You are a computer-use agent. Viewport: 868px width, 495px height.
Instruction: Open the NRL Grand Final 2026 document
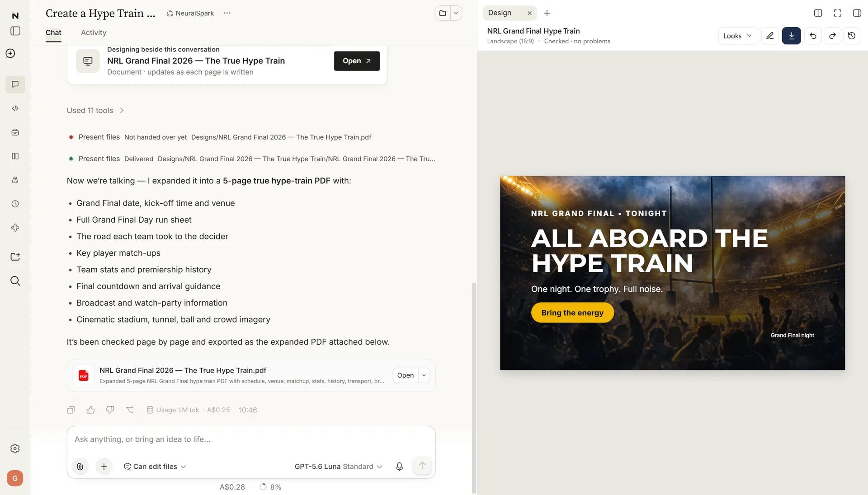[x=357, y=61]
